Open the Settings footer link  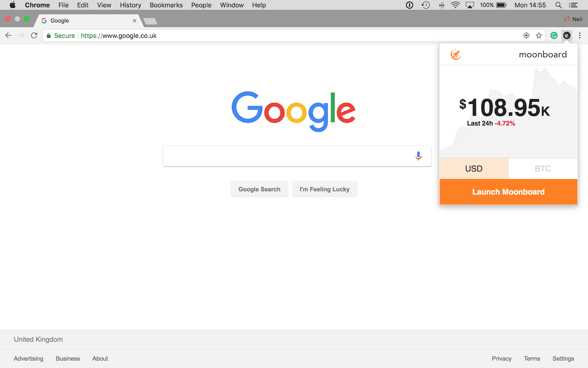pyautogui.click(x=563, y=358)
